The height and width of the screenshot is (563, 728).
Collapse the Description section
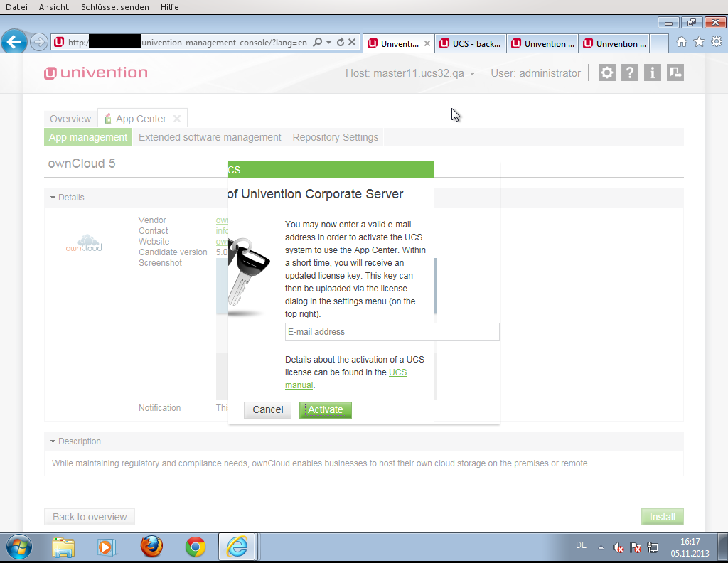tap(53, 441)
